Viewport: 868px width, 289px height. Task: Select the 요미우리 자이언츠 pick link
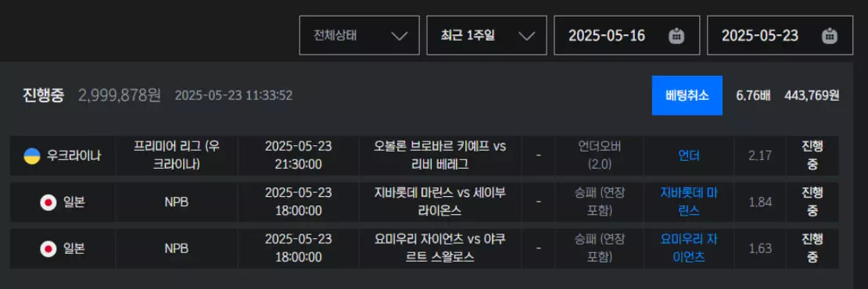(689, 248)
